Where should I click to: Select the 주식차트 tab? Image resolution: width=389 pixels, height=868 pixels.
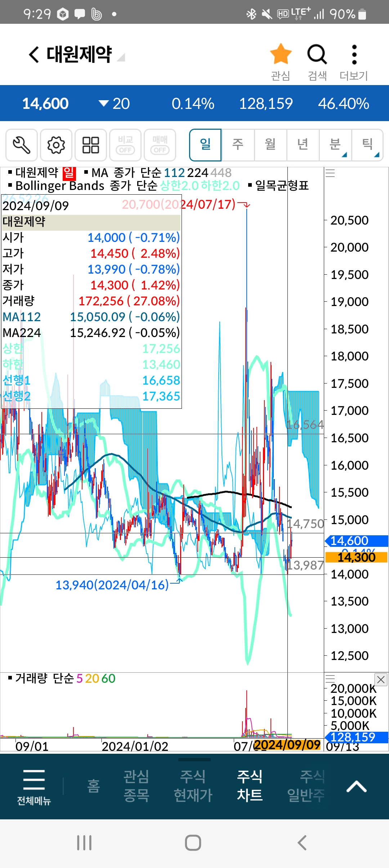tap(250, 786)
